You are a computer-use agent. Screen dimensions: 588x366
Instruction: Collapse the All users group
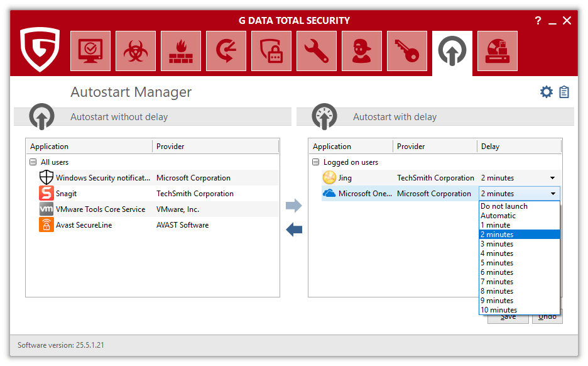point(33,162)
